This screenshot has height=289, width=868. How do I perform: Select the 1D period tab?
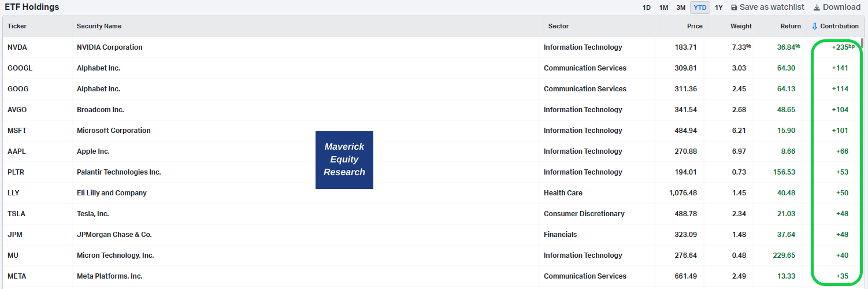click(x=647, y=8)
